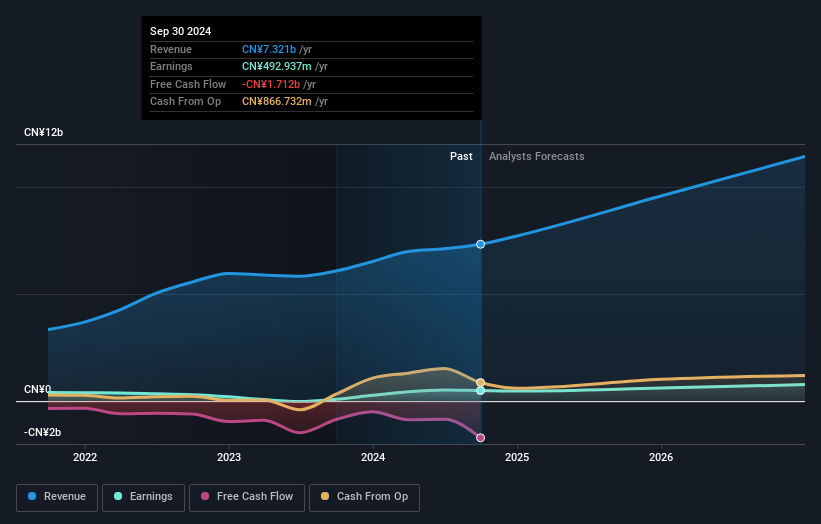
Task: Click the CN¥12b y-axis label
Action: point(43,132)
